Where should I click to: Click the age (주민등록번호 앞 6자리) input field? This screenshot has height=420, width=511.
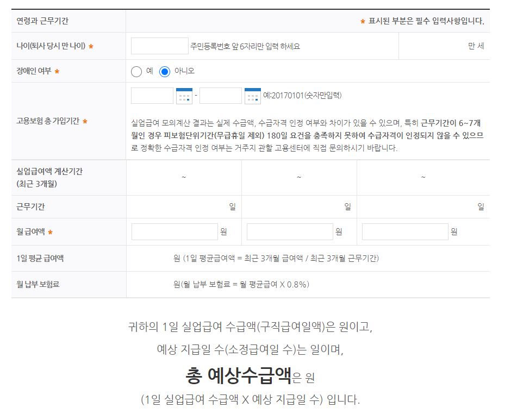[160, 46]
